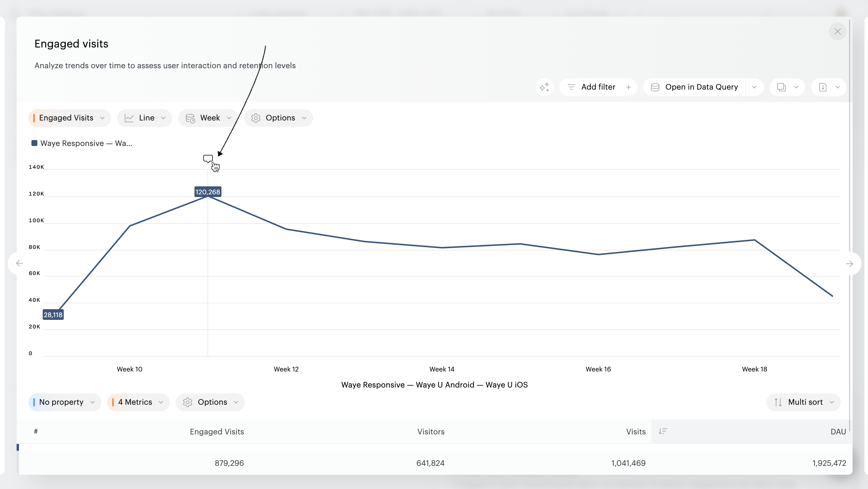Click the plus icon on Add filter
This screenshot has height=489, width=868.
(628, 87)
